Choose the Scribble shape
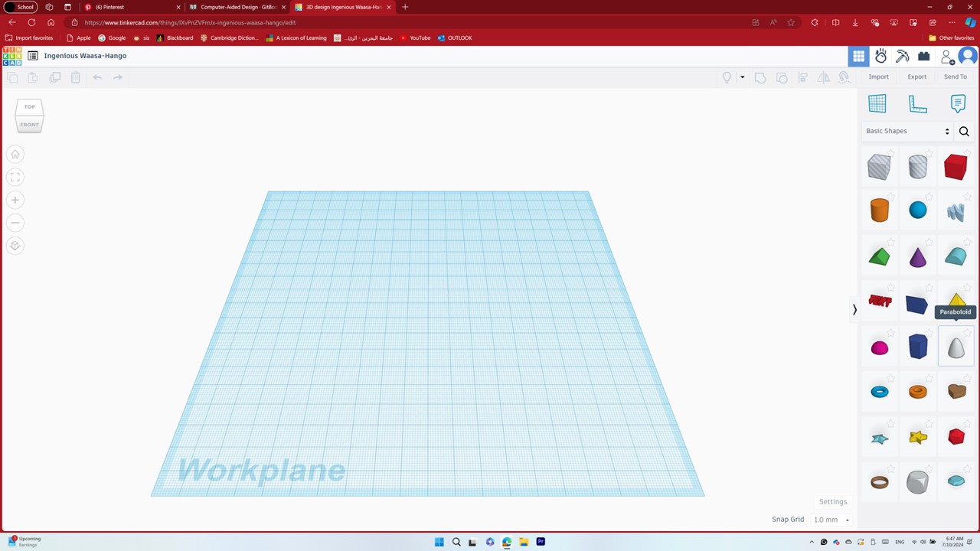Screen dimensions: 980x551 [x=955, y=212]
